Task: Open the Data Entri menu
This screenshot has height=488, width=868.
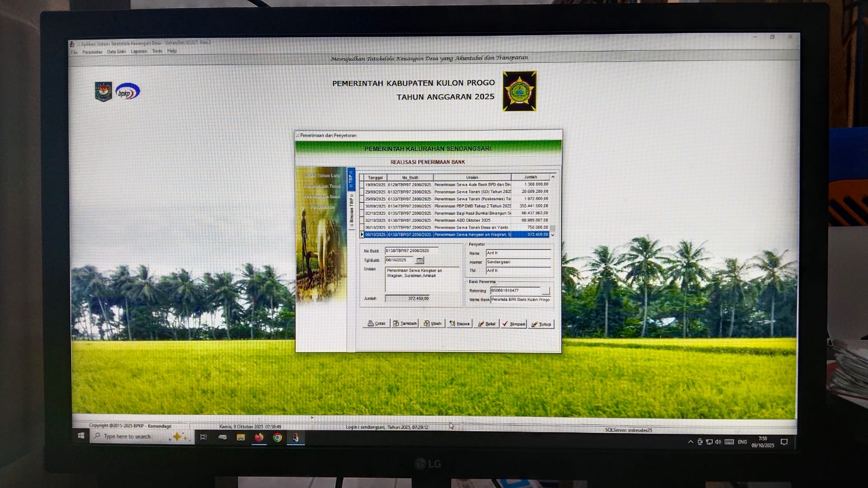Action: [116, 52]
